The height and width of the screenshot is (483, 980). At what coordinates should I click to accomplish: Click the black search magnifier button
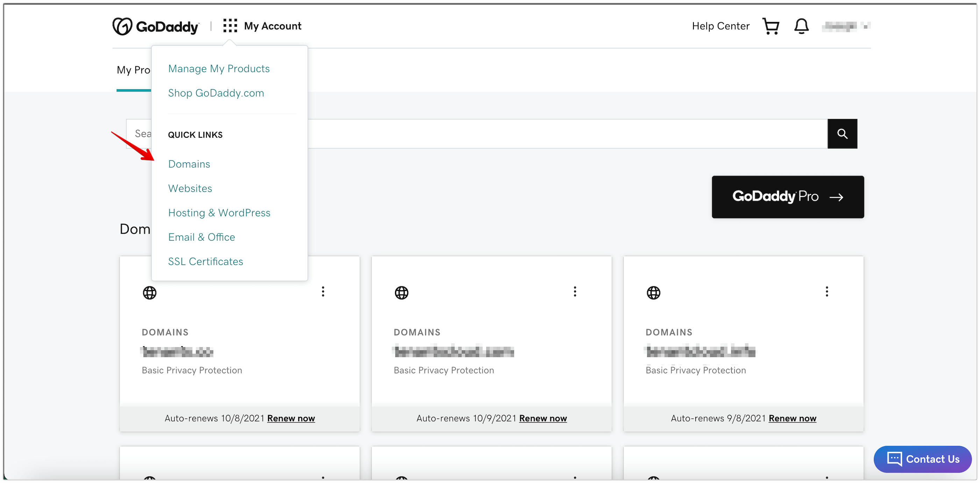coord(842,134)
